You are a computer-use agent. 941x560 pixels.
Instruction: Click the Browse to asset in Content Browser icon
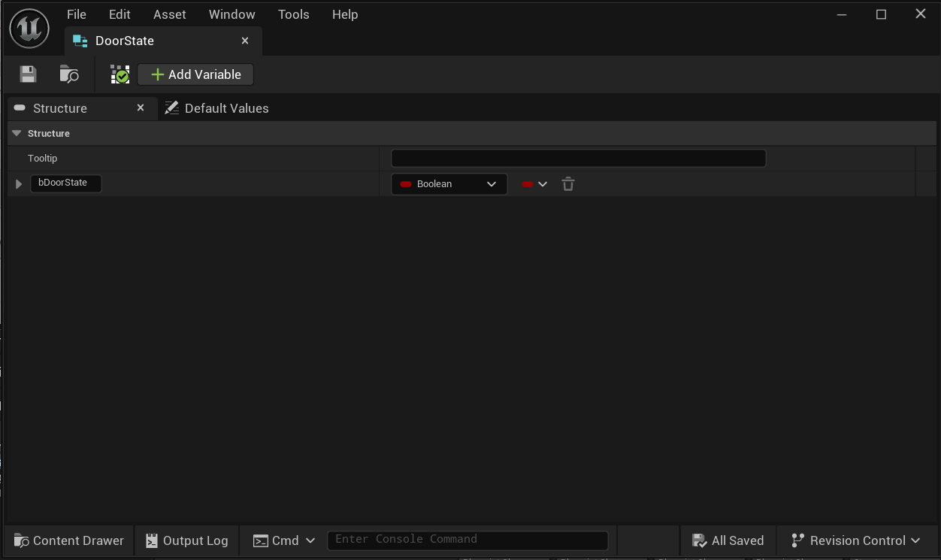[x=69, y=74]
